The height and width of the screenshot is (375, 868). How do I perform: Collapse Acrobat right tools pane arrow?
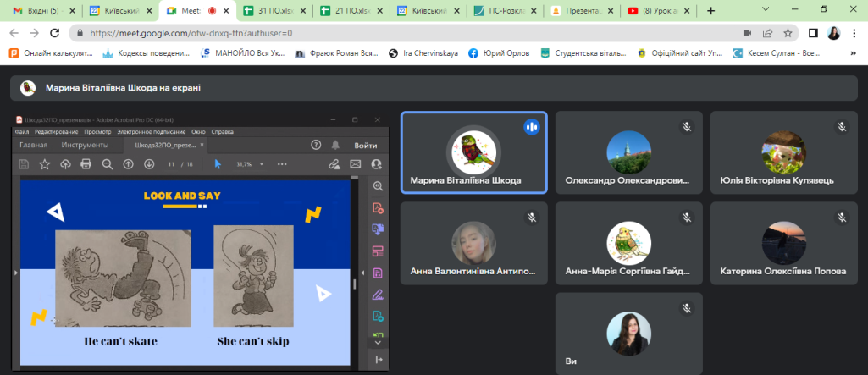coord(362,272)
